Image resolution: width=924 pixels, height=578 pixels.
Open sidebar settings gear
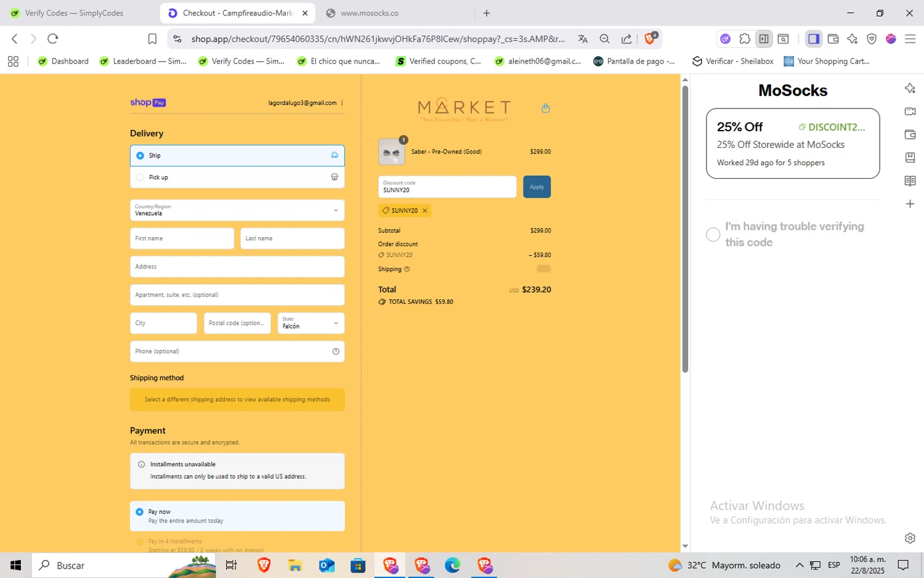click(x=910, y=538)
